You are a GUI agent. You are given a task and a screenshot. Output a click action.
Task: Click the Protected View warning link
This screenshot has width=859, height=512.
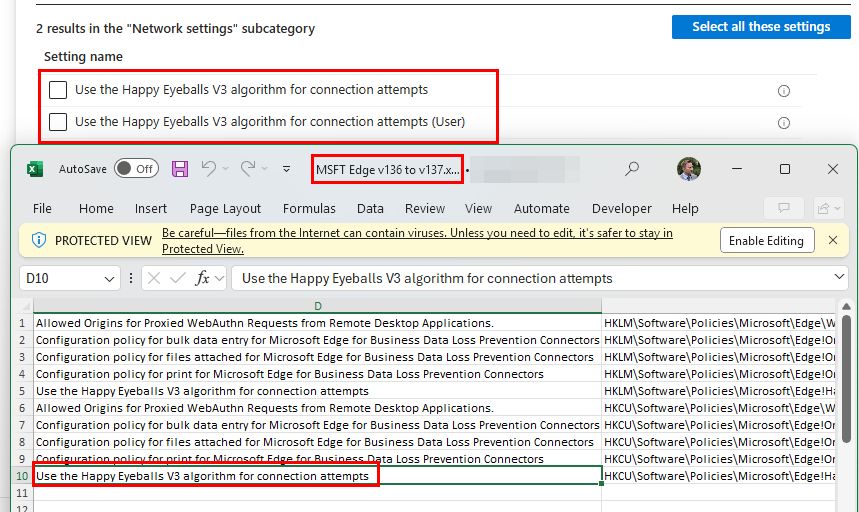point(417,240)
